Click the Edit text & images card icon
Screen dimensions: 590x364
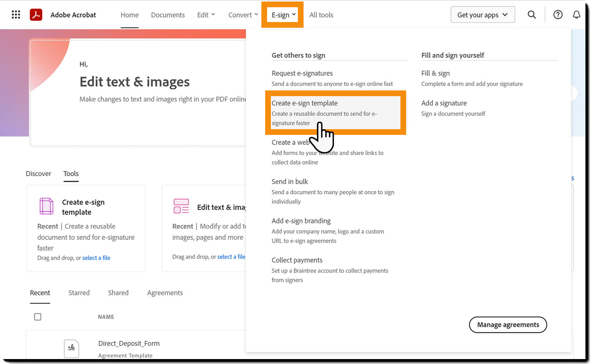click(x=181, y=206)
